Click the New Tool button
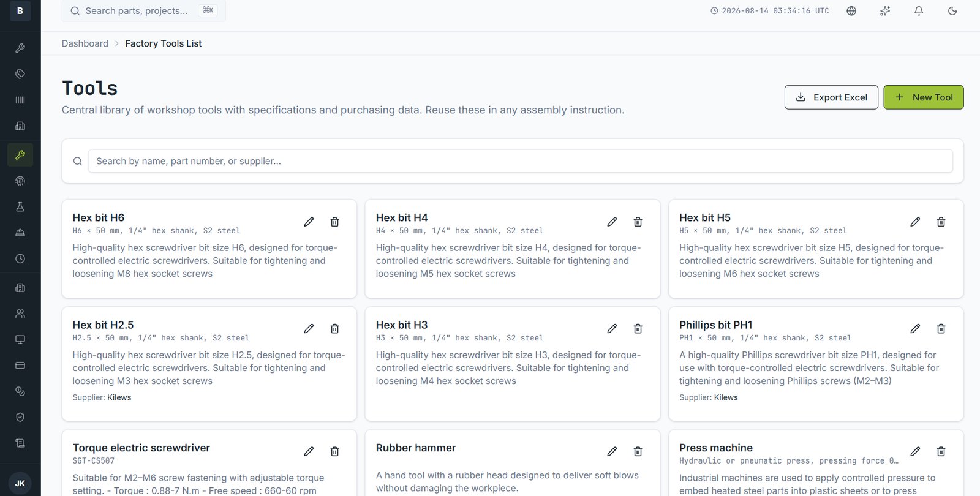 pos(924,97)
